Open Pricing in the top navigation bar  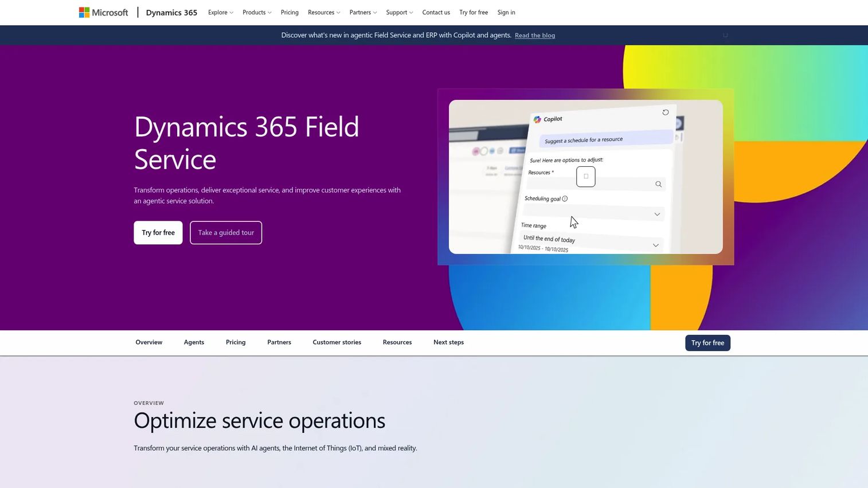click(290, 13)
